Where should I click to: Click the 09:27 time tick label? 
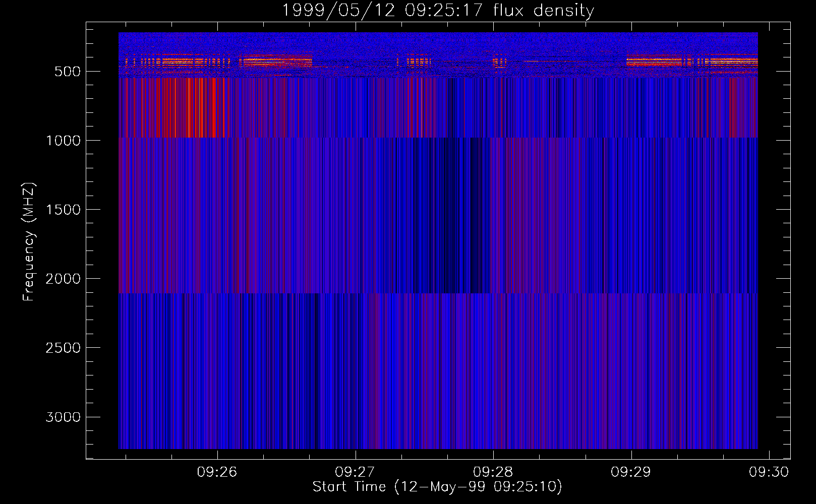[355, 472]
